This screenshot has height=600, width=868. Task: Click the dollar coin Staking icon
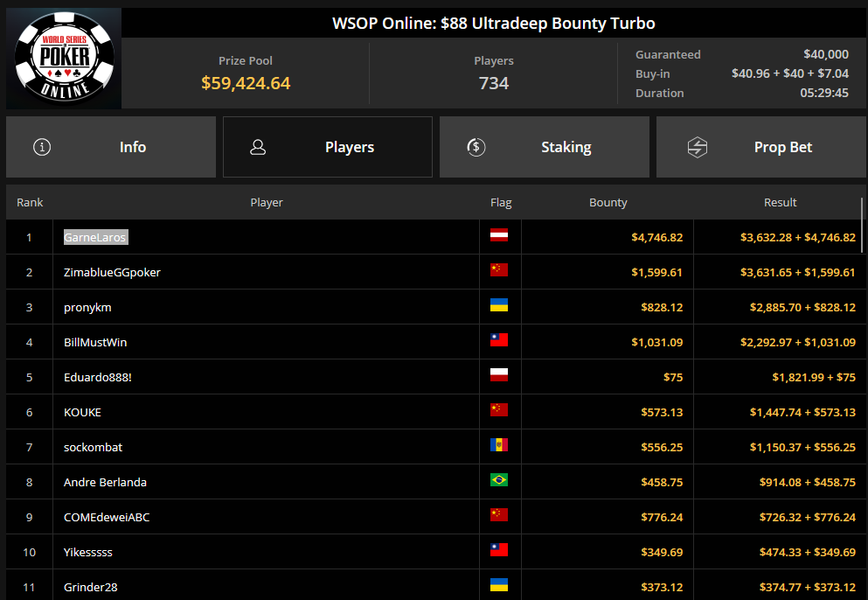tap(476, 147)
